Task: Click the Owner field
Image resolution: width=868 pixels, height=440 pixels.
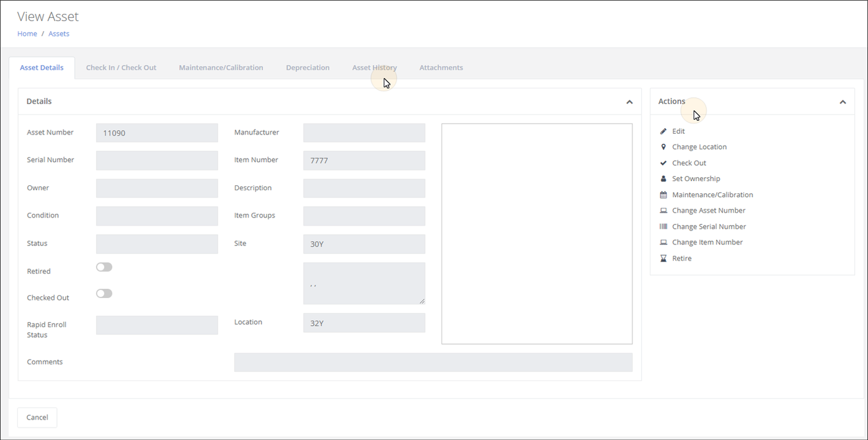Action: click(x=157, y=188)
